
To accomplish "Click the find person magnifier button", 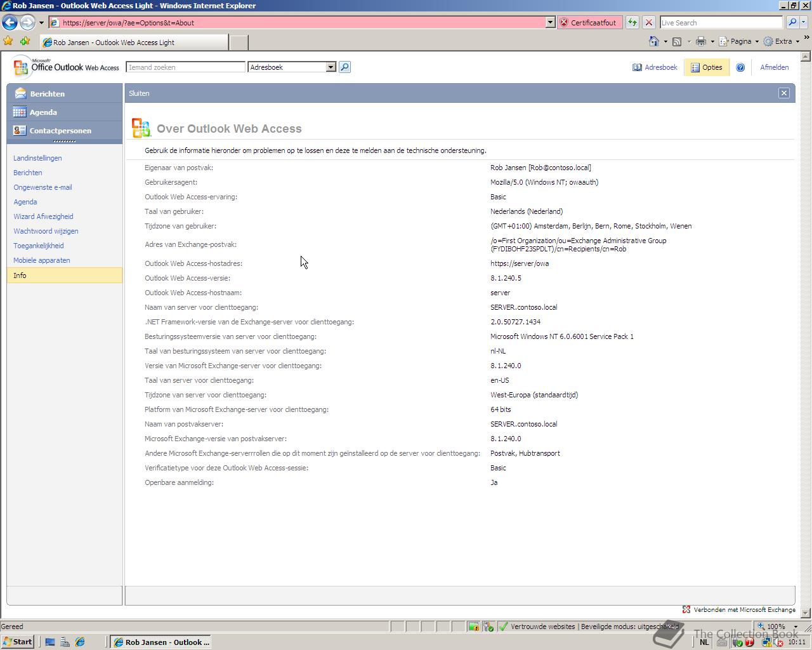I will [344, 67].
